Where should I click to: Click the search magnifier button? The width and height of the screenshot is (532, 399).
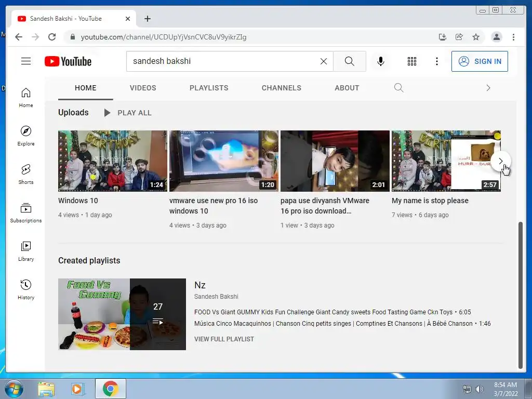tap(350, 61)
